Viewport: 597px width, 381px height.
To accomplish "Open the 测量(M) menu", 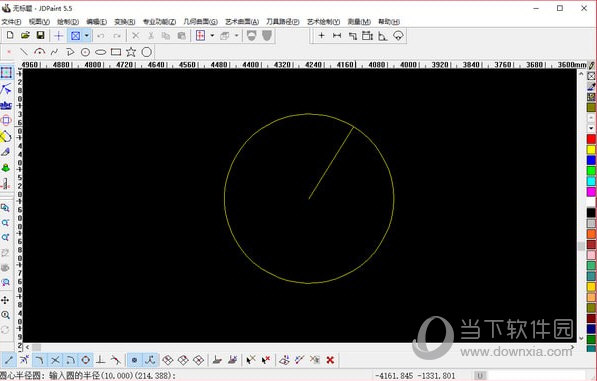I will (359, 22).
